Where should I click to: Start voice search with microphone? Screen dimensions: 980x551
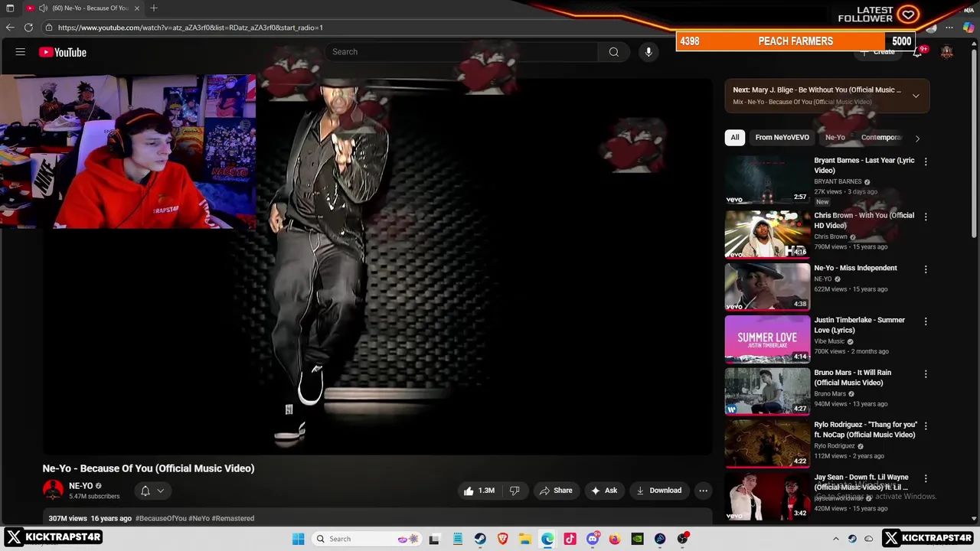(x=648, y=52)
